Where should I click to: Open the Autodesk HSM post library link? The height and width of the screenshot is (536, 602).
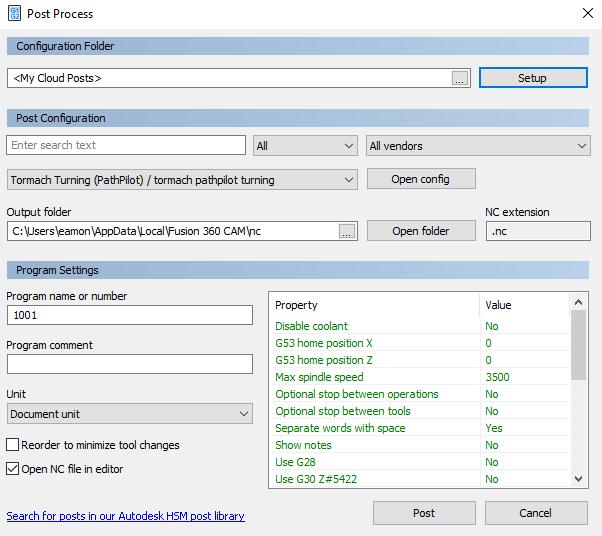(x=126, y=516)
